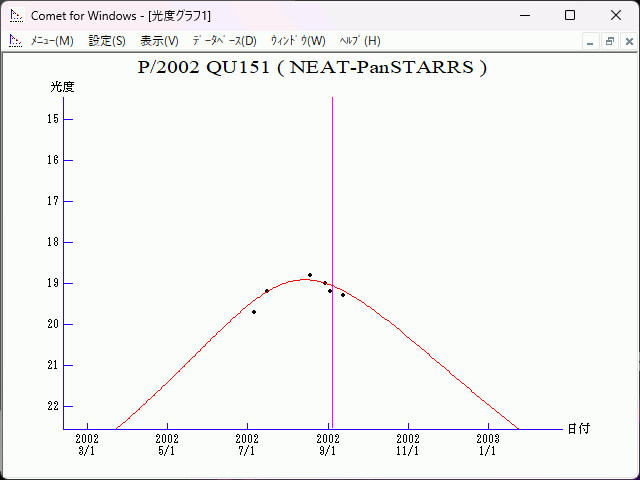Click the Comet for Windows title bar icon
The width and height of the screenshot is (640, 480).
click(x=15, y=15)
